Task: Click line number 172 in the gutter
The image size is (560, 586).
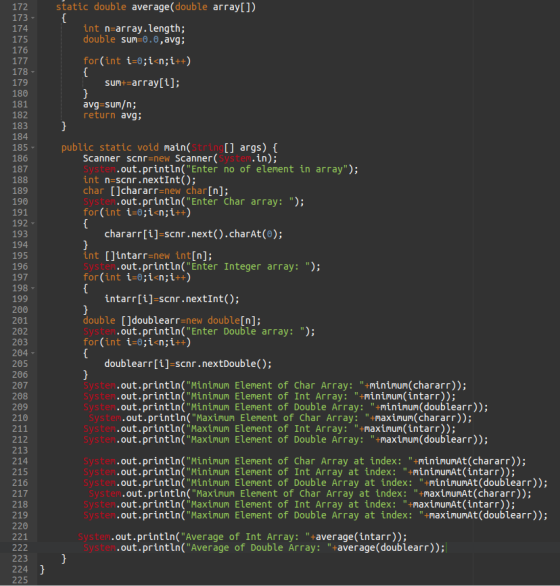Action: pyautogui.click(x=20, y=7)
